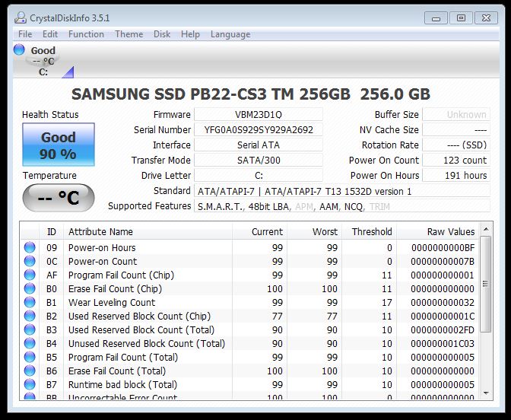Image resolution: width=511 pixels, height=420 pixels.
Task: Click the Firmware value VBM23D1Q
Action: tap(259, 114)
